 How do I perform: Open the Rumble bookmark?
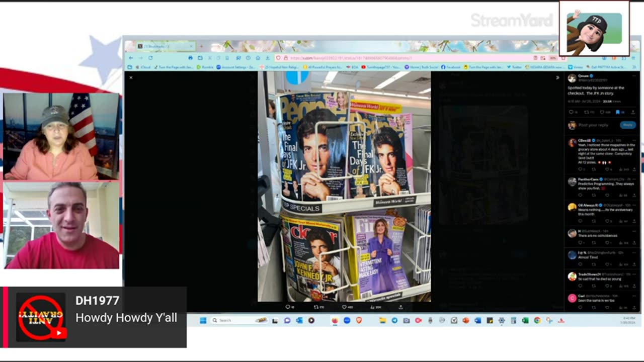(205, 67)
